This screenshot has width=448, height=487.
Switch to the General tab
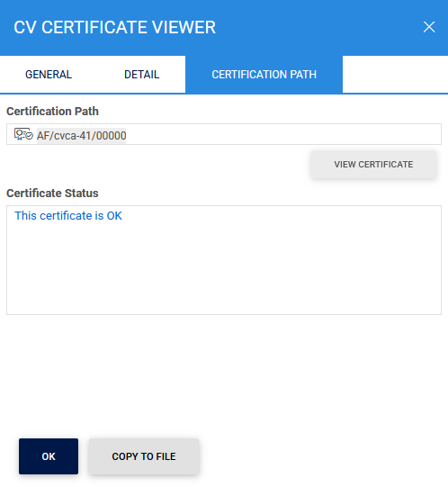(x=49, y=75)
